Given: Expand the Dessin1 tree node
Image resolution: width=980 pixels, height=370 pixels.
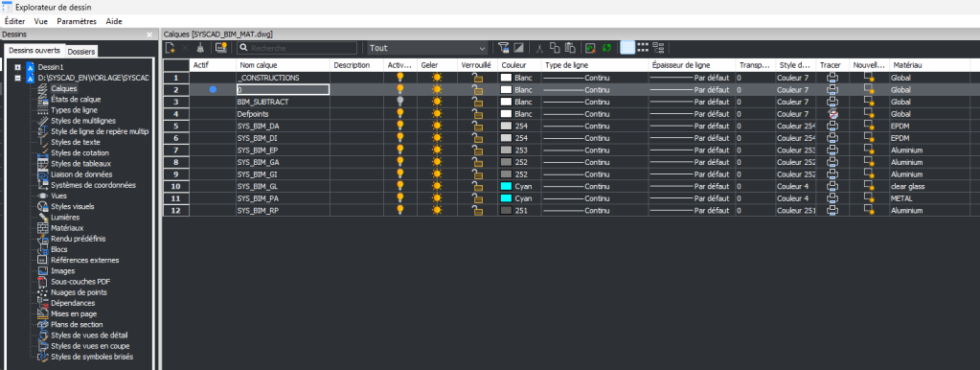Looking at the screenshot, I should pyautogui.click(x=18, y=67).
